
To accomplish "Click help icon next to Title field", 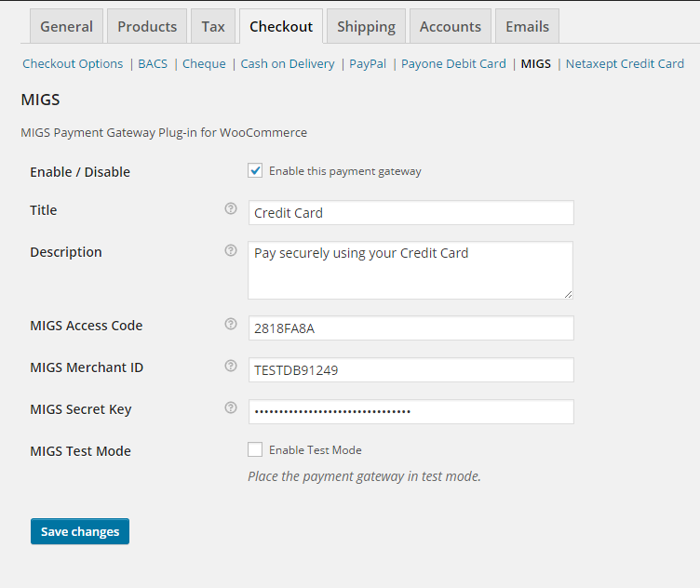I will tap(231, 209).
